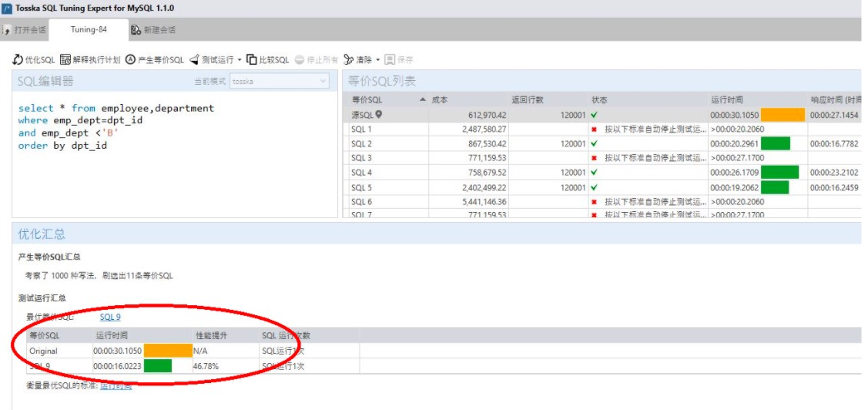The height and width of the screenshot is (410, 868).
Task: Click the green runtime bar of SQL 4
Action: tap(780, 173)
